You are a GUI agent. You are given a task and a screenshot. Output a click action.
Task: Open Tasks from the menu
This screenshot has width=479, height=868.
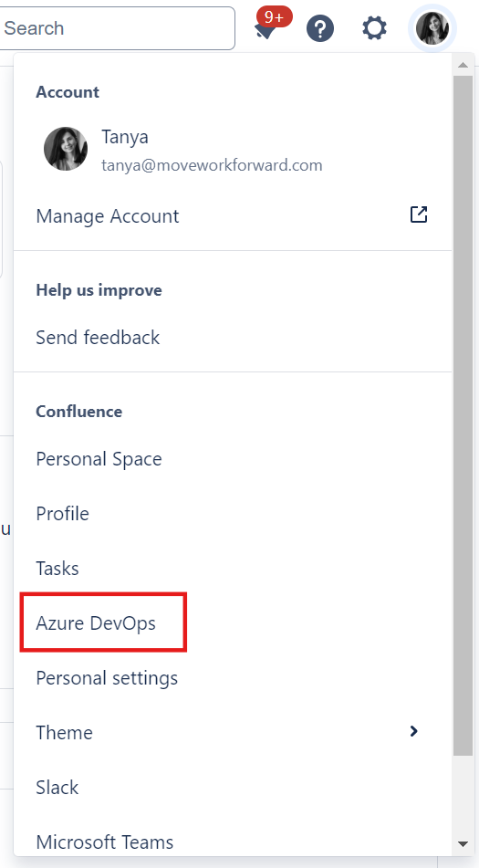233,568
